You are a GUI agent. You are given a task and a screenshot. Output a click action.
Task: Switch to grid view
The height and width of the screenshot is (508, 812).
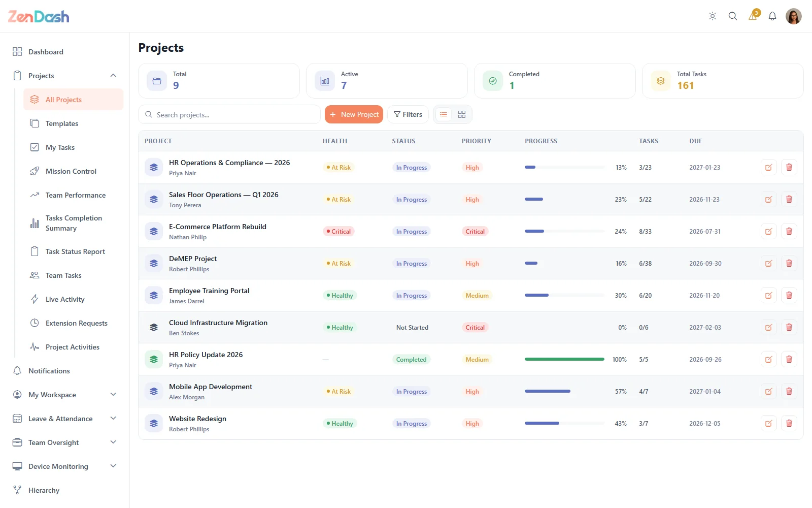(x=462, y=114)
